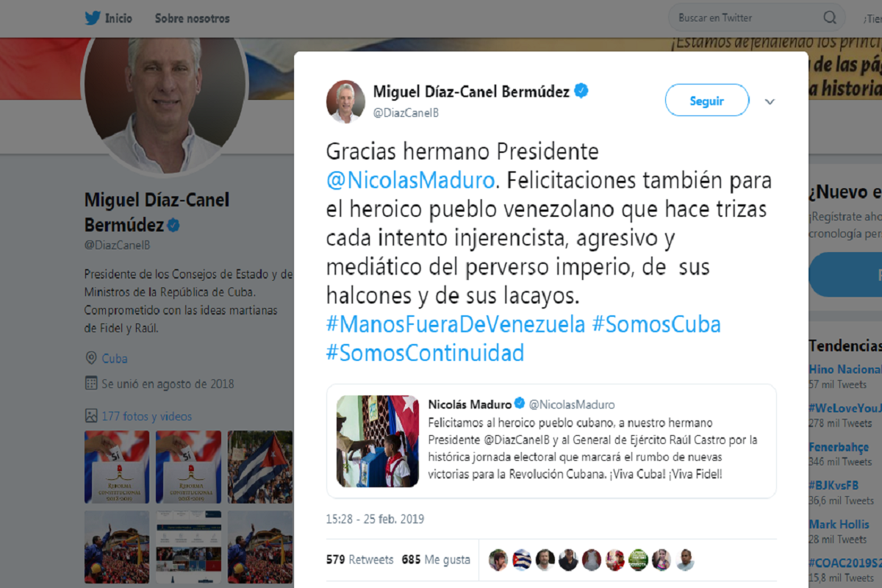Viewport: 882px width, 588px height.
Task: Click the photos icon next to 177 fotos
Action: point(91,416)
